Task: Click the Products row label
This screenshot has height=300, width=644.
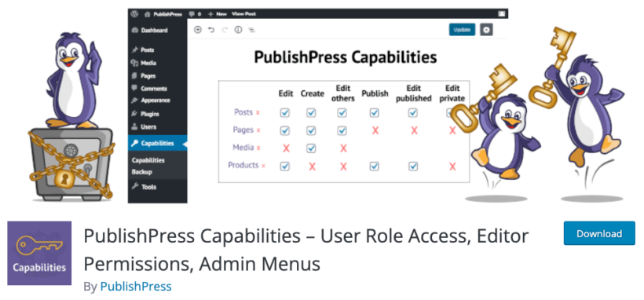Action: pos(243,165)
